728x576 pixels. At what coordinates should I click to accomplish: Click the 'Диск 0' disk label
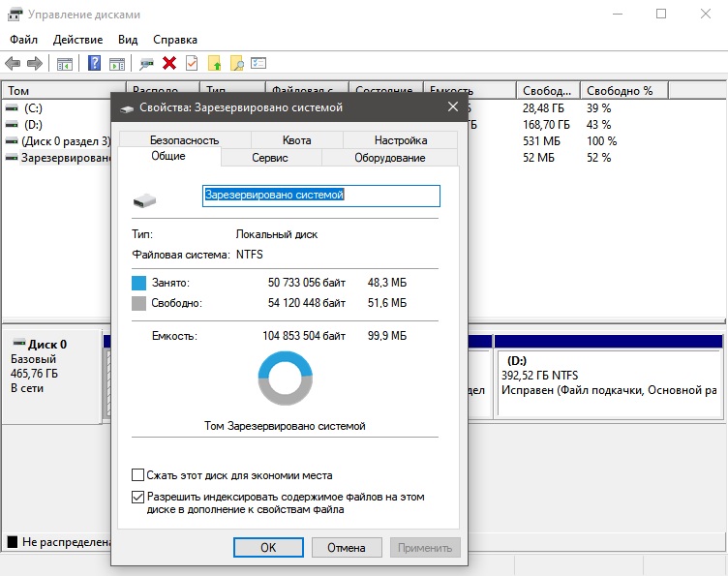[47, 344]
